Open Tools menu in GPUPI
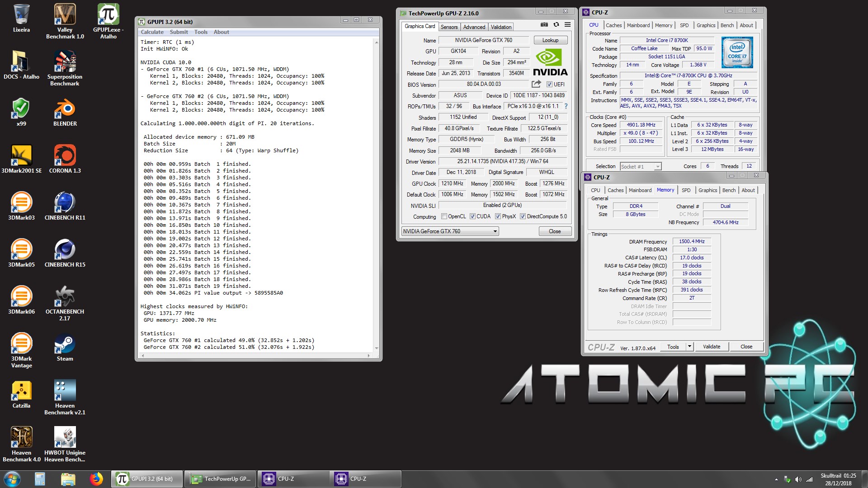 (x=201, y=32)
